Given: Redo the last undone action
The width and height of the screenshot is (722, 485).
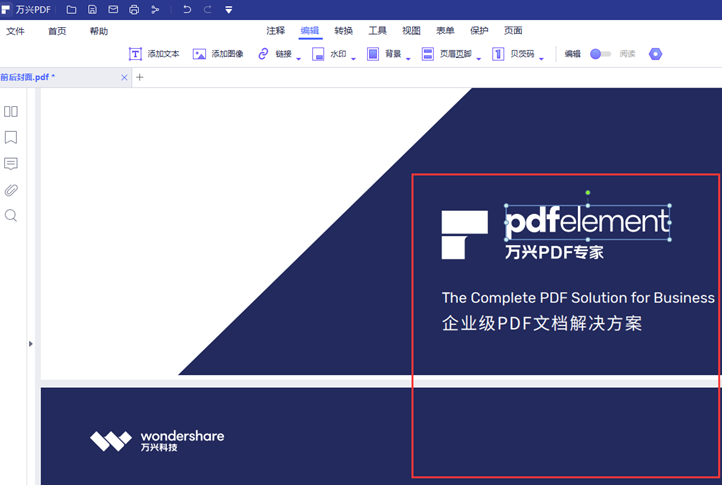Looking at the screenshot, I should click(208, 10).
